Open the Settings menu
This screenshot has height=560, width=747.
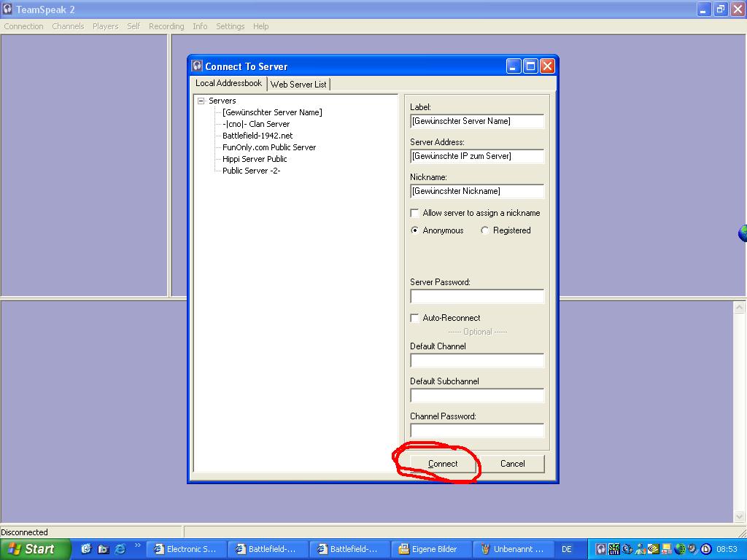pyautogui.click(x=230, y=26)
